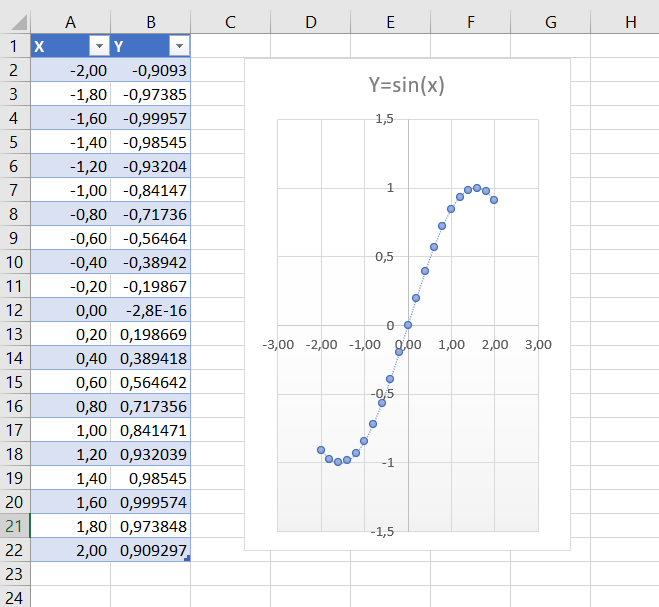
Task: Select cell containing -0,99957
Action: click(x=150, y=118)
